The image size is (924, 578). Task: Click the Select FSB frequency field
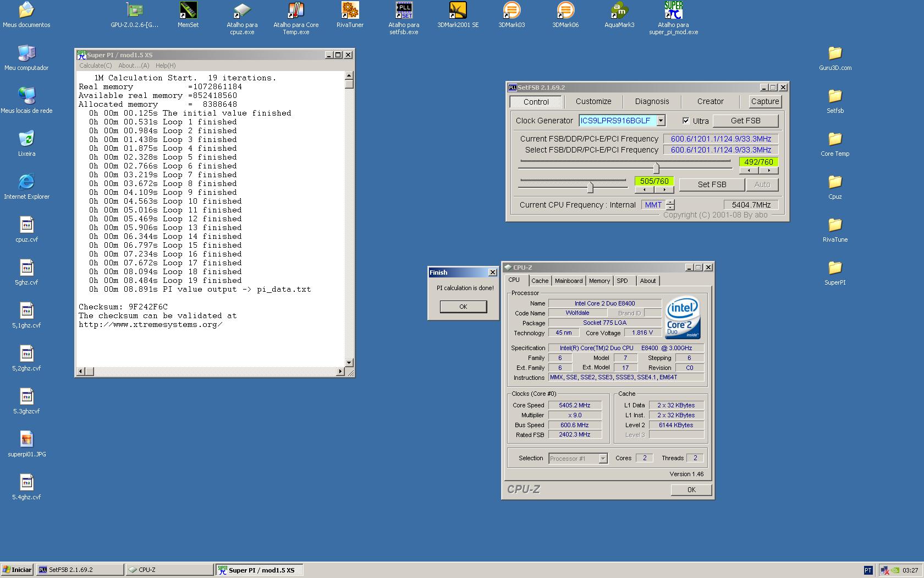tap(721, 150)
